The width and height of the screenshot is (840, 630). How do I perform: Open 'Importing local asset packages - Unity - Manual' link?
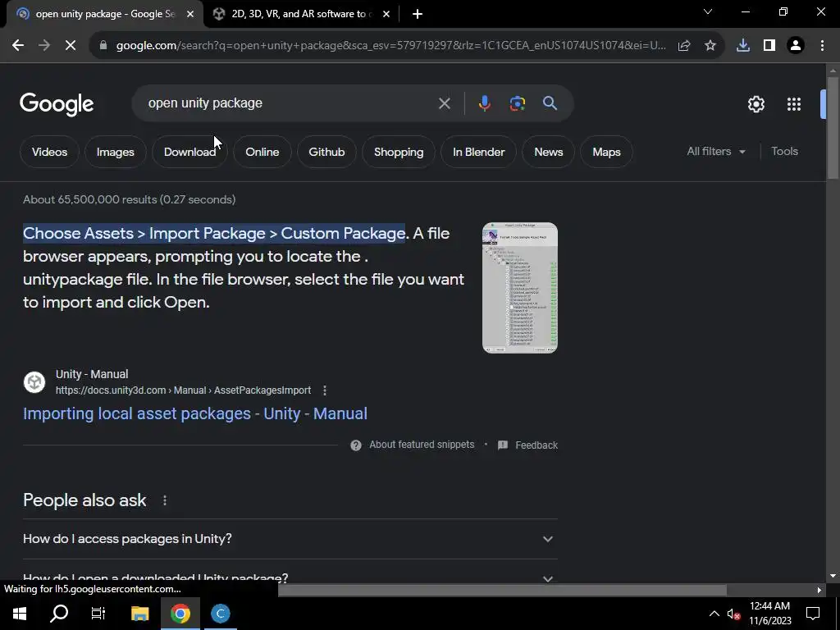point(195,413)
